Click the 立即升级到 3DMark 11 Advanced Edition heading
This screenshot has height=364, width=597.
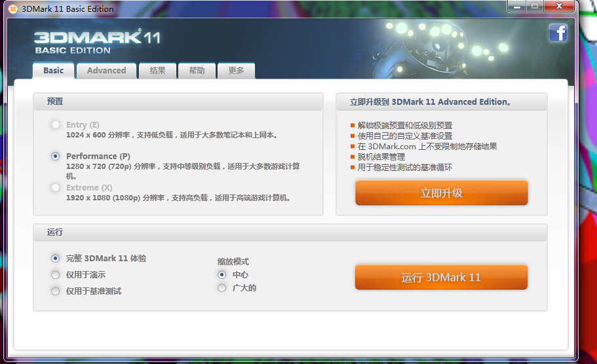(431, 102)
